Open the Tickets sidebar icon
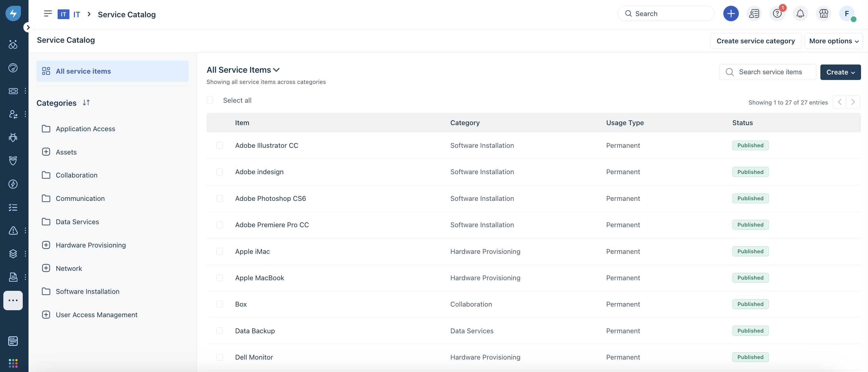This screenshot has height=372, width=868. [13, 91]
